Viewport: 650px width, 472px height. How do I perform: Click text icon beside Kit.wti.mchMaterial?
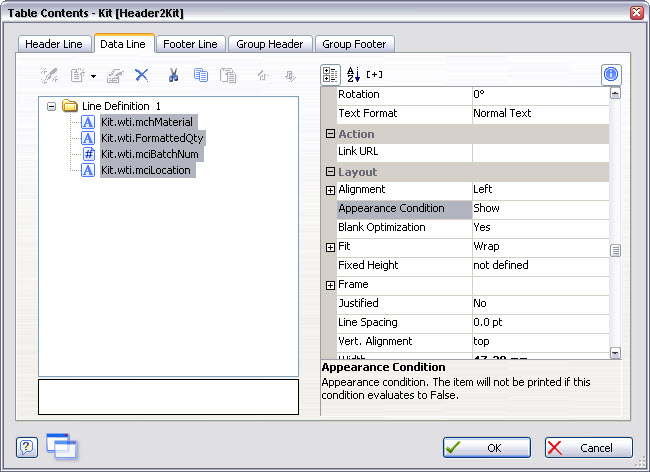tap(88, 122)
